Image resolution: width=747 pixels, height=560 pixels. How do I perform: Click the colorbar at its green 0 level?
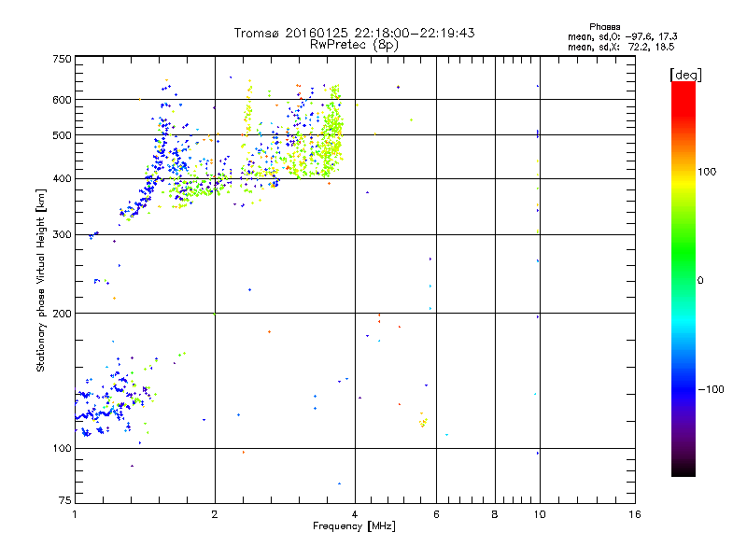click(x=684, y=280)
